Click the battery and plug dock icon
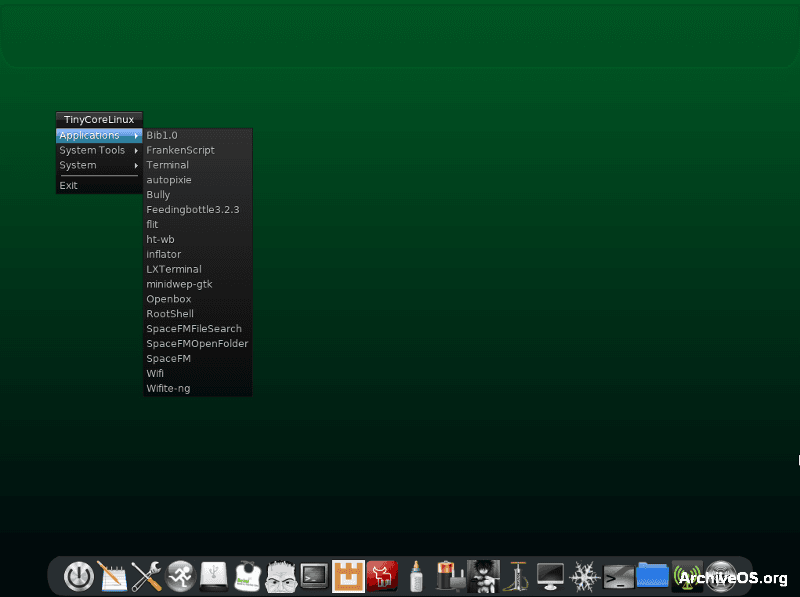Viewport: 800px width, 597px height. click(450, 577)
